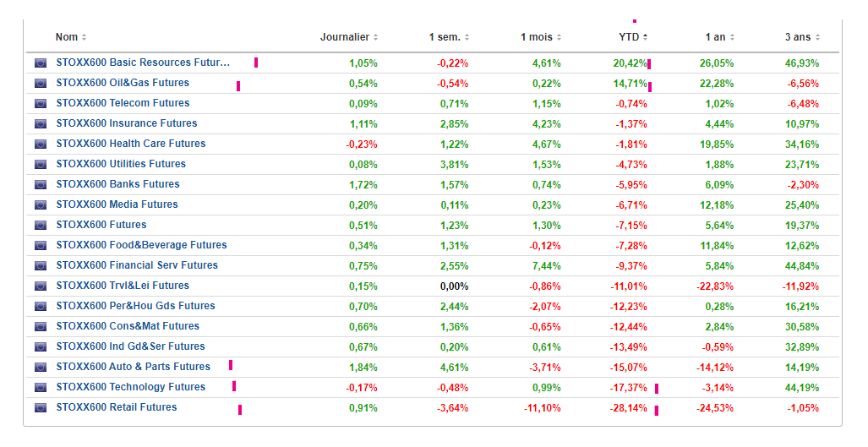Image resolution: width=868 pixels, height=447 pixels.
Task: Click the EU flag beside Retail Futures
Action: click(41, 408)
